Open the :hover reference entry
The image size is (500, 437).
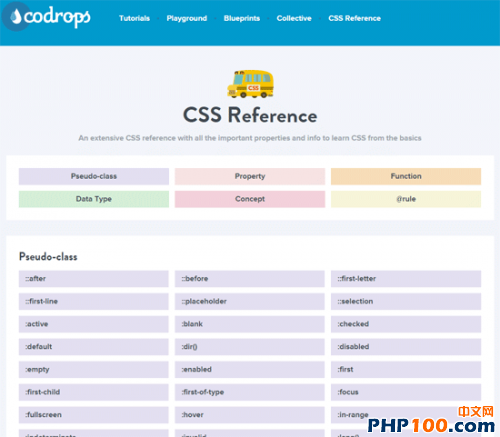coord(250,415)
